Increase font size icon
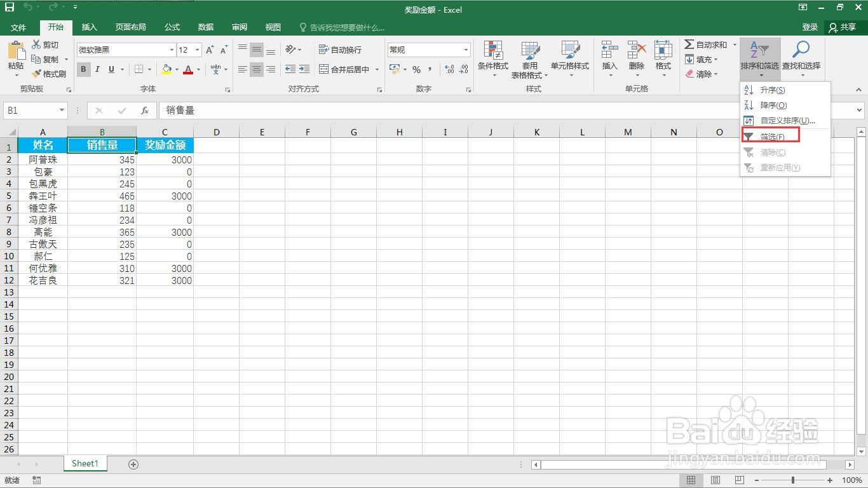Image resolution: width=868 pixels, height=488 pixels. click(x=210, y=50)
